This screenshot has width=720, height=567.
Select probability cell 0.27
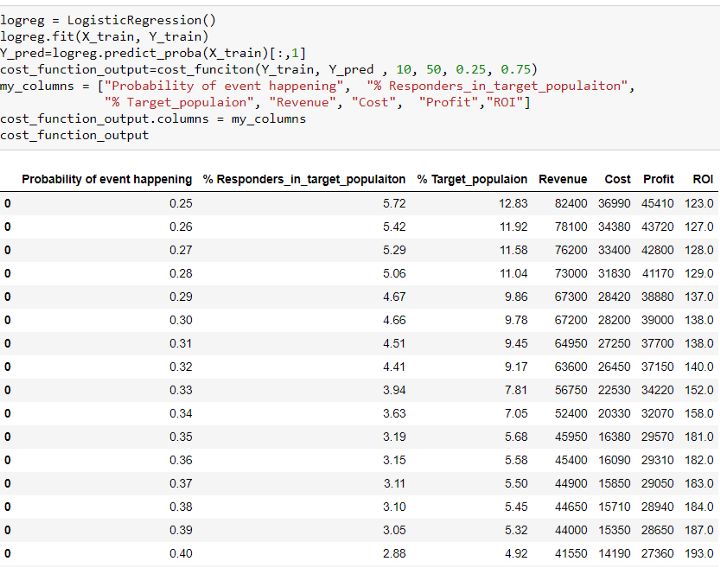coord(181,250)
